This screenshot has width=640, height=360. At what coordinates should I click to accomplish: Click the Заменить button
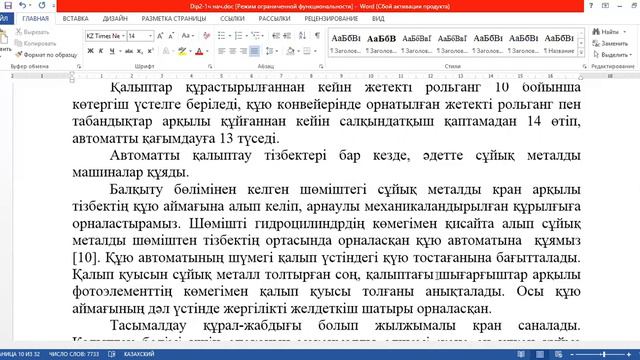611,43
